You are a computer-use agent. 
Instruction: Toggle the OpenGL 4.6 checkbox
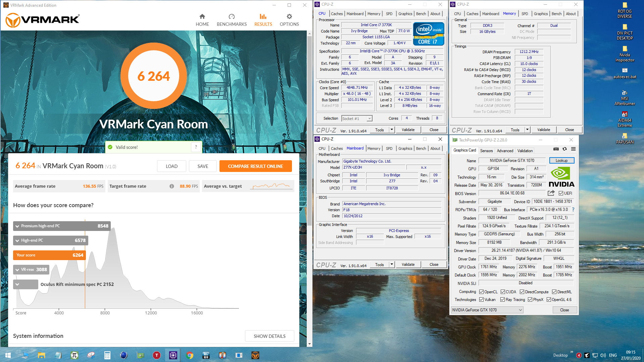point(549,300)
